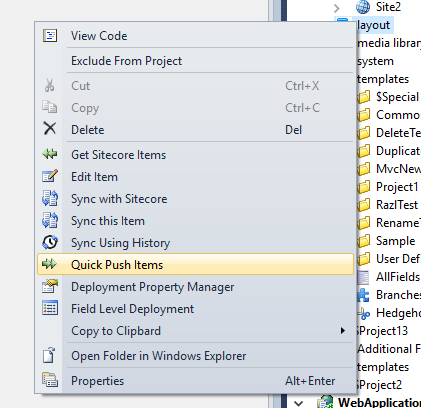The height and width of the screenshot is (408, 421).
Task: Click the Delete X icon
Action: pos(50,128)
